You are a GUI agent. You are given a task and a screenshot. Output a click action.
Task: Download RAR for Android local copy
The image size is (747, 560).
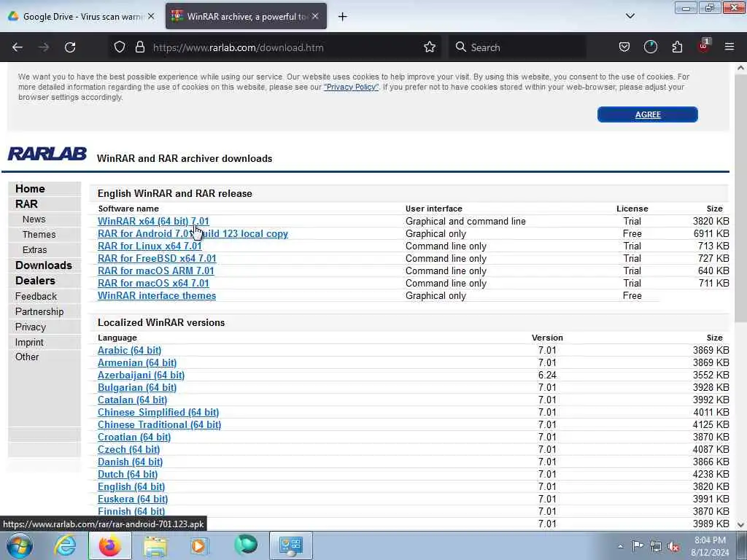193,234
